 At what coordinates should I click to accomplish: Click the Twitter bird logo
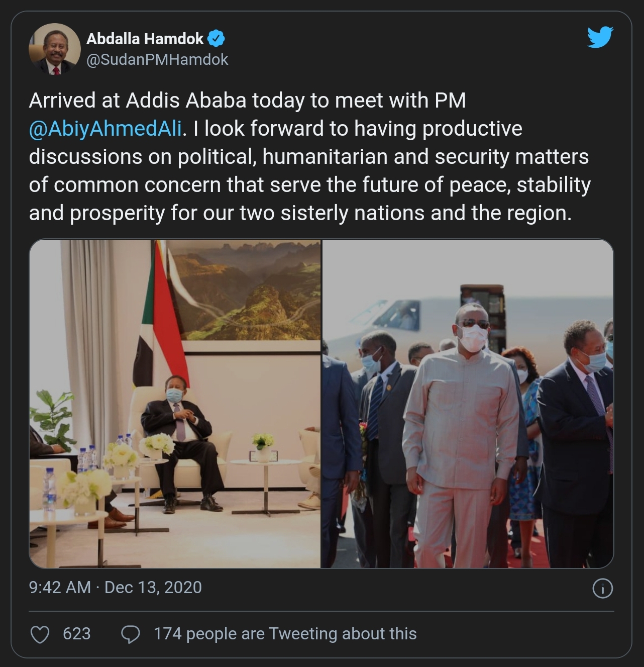600,38
